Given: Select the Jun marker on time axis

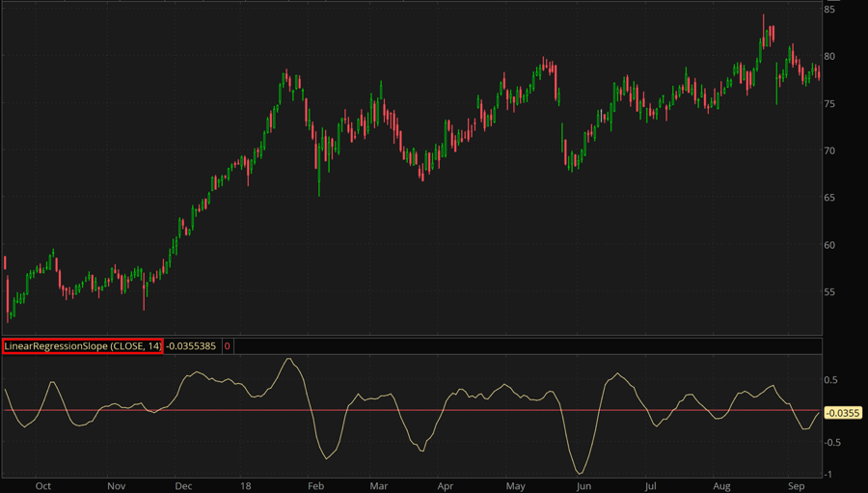Looking at the screenshot, I should click(583, 486).
